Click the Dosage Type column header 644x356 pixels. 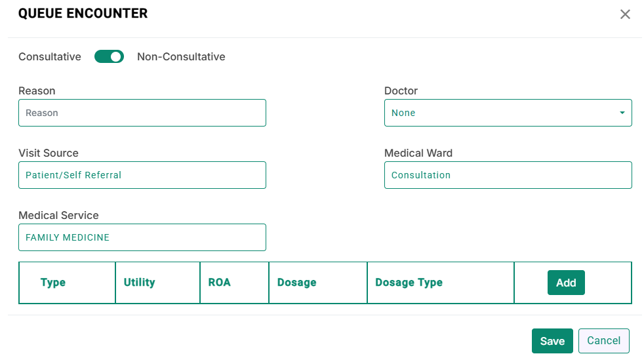409,283
